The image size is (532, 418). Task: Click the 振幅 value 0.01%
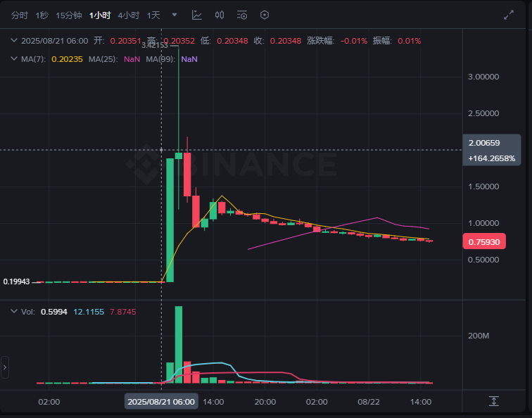pyautogui.click(x=409, y=41)
